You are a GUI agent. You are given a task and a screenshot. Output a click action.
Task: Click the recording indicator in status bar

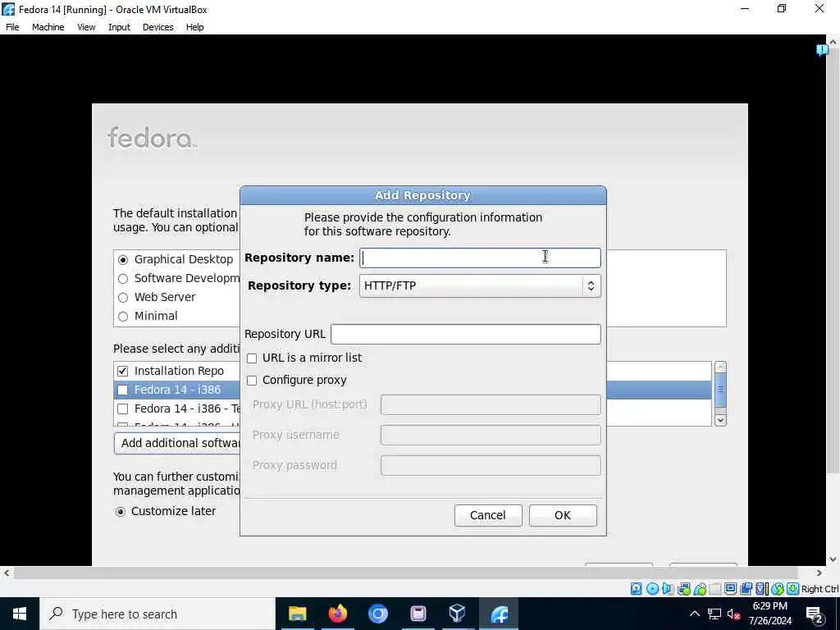point(746,589)
